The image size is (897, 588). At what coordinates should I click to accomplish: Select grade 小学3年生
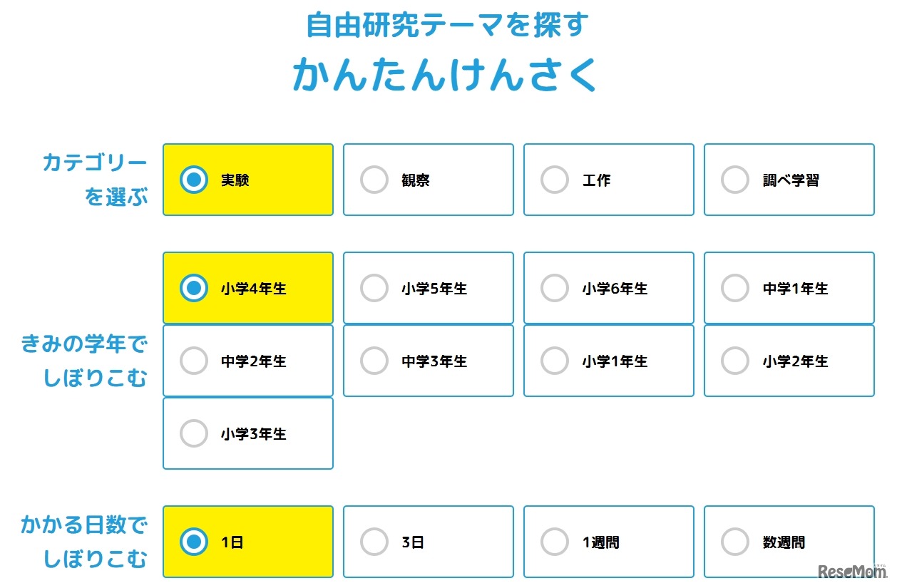(247, 433)
